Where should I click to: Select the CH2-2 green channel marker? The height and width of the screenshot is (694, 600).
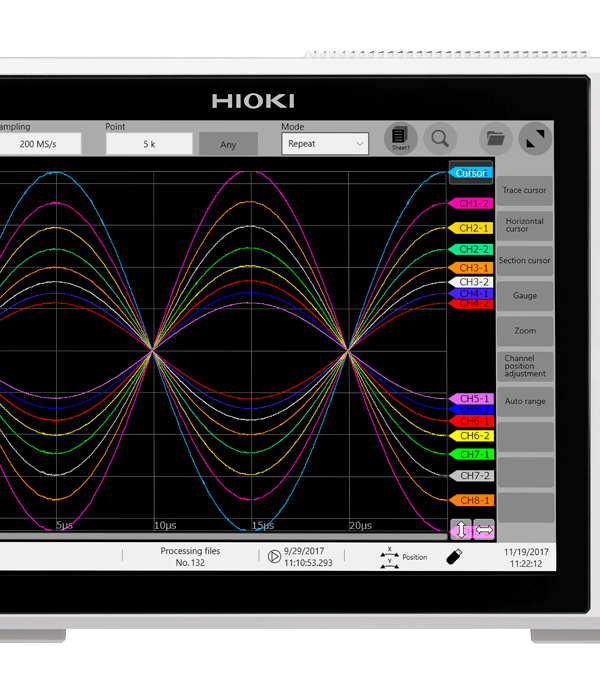click(x=470, y=249)
